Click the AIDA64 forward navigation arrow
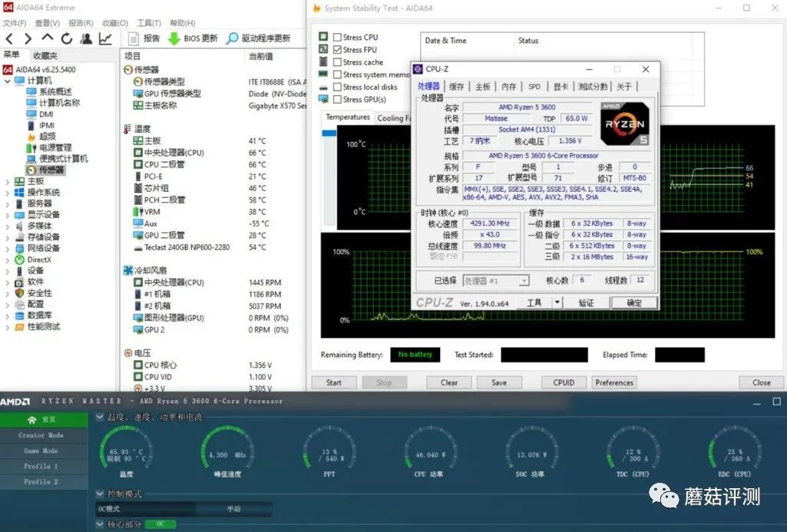787x532 pixels. click(x=28, y=38)
